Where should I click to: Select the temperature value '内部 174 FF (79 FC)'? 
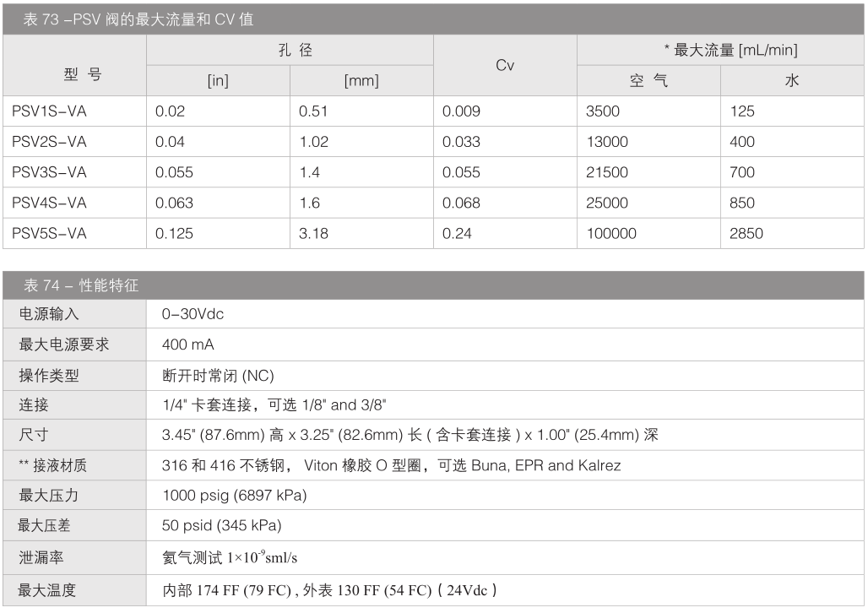(226, 590)
